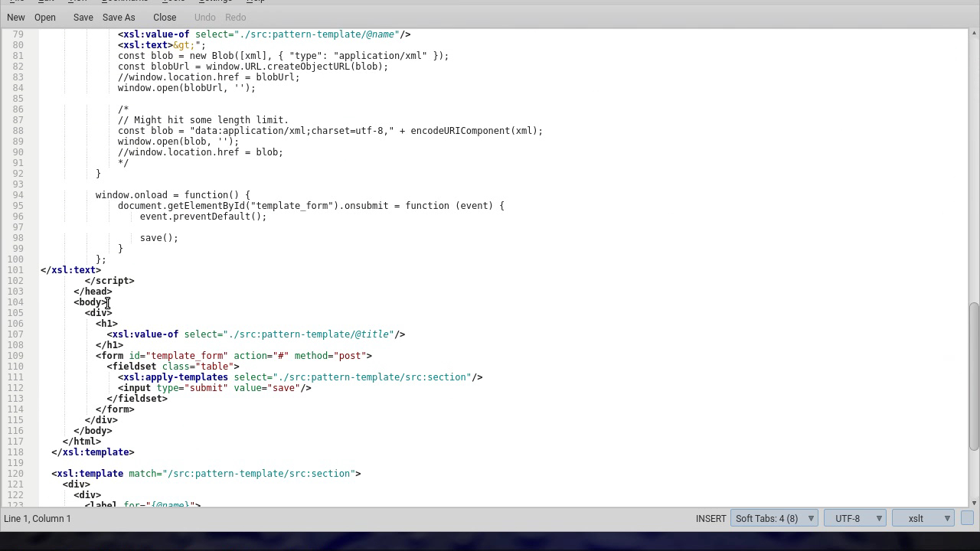Image resolution: width=980 pixels, height=551 pixels.
Task: Click the 'event.preventDefault();' line
Action: (203, 217)
